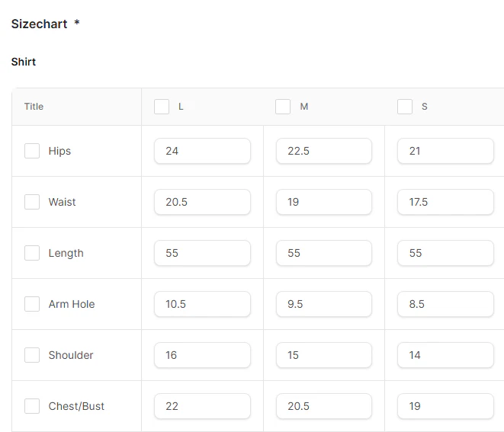
Task: Click the Hips L field showing 24
Action: coord(202,151)
